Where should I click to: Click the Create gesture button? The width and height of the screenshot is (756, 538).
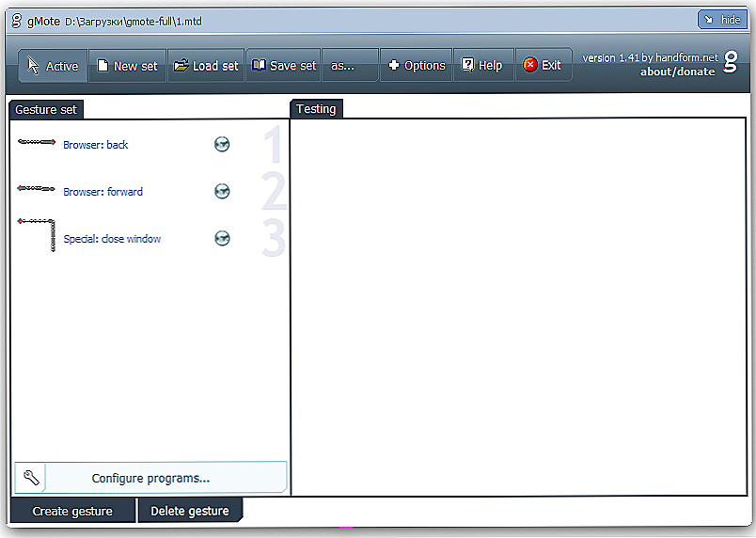[72, 511]
